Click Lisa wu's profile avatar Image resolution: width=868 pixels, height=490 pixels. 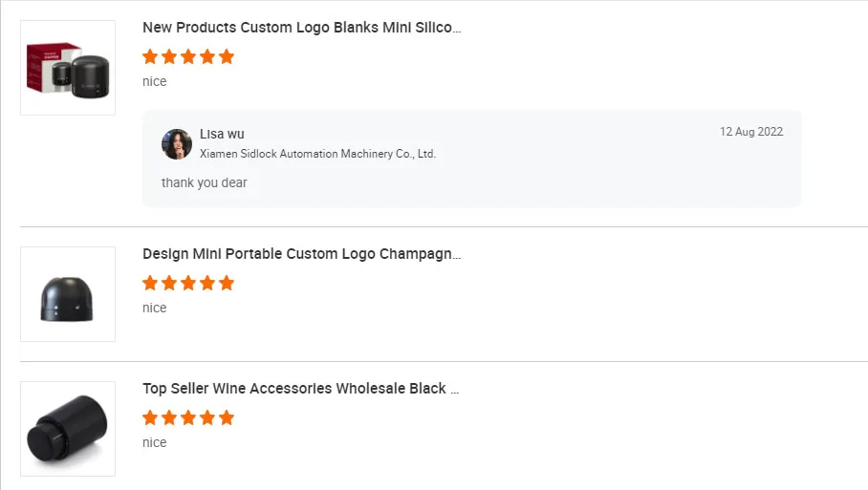pyautogui.click(x=177, y=144)
